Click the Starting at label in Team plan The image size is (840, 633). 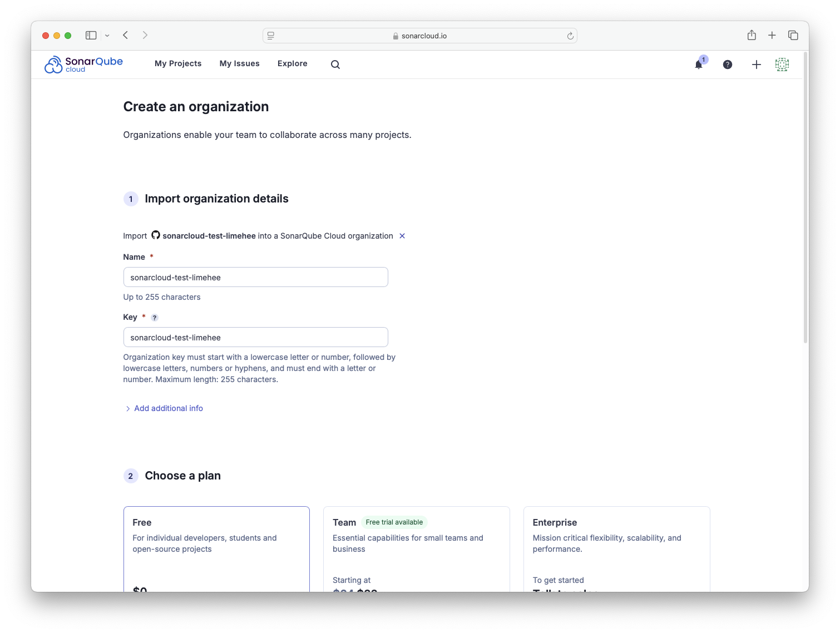coord(352,580)
